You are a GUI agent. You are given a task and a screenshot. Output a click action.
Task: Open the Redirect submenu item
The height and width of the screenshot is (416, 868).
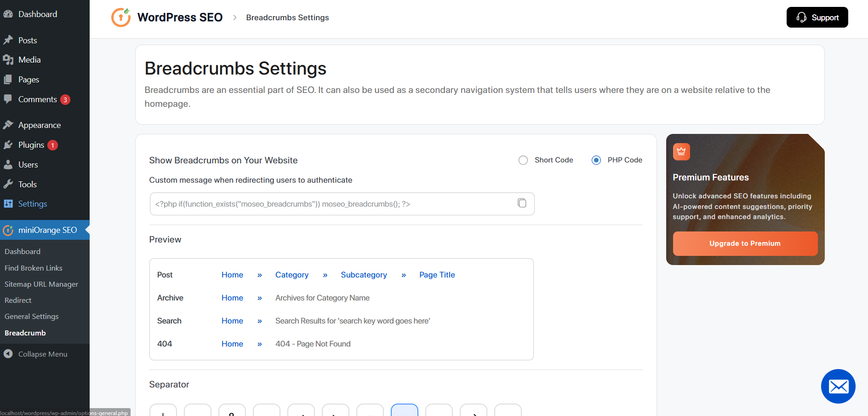click(x=18, y=300)
